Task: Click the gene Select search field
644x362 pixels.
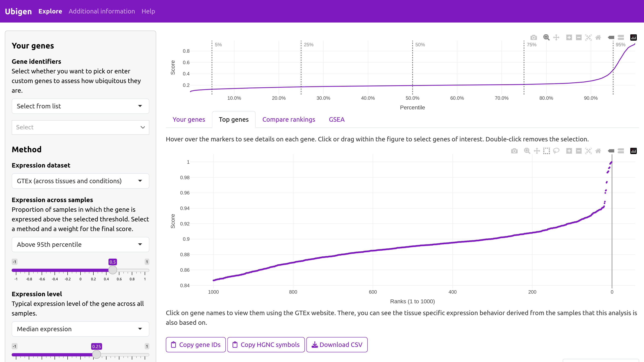Action: pos(80,128)
